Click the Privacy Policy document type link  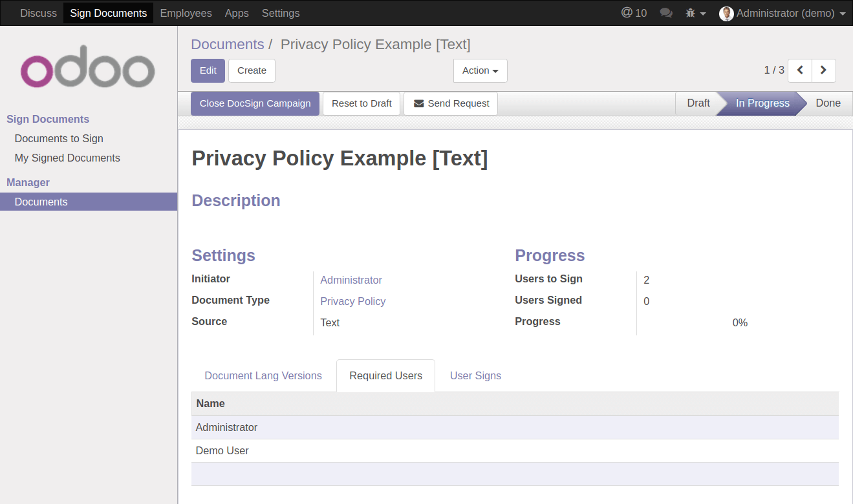[352, 301]
